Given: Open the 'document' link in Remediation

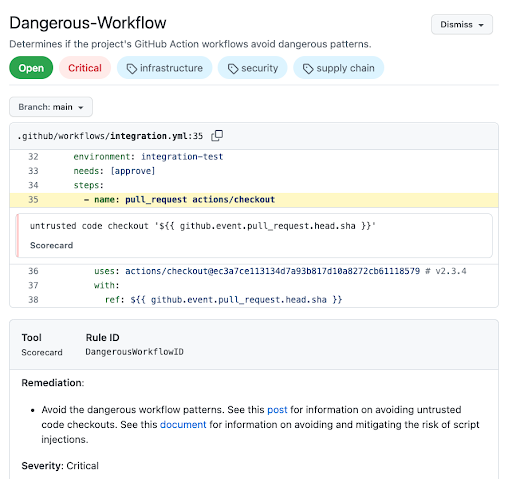Looking at the screenshot, I should 183,424.
